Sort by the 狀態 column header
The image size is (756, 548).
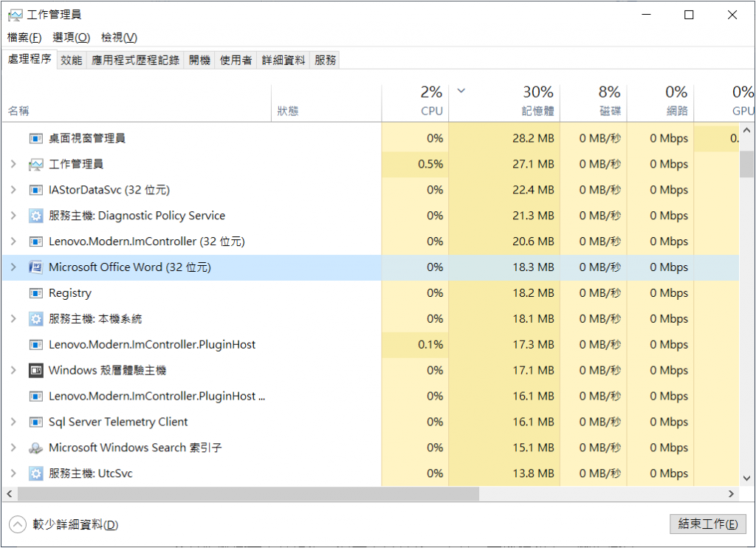click(x=326, y=103)
